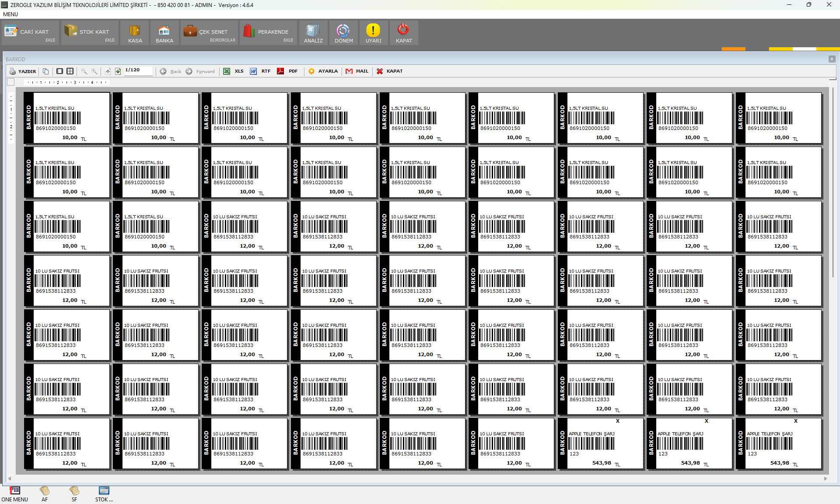Open the STOK shortcut in bottom bar

[x=104, y=494]
